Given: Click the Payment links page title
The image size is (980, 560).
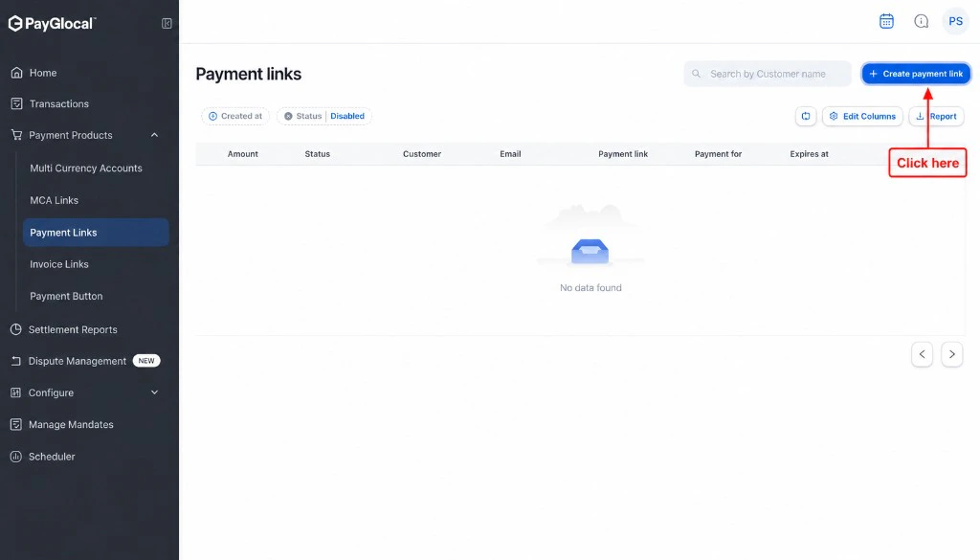Looking at the screenshot, I should [249, 74].
